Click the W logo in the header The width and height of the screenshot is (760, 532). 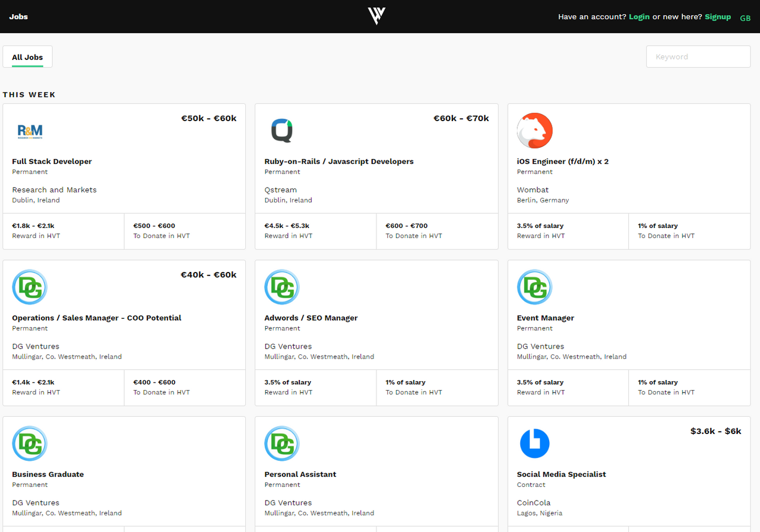(376, 16)
